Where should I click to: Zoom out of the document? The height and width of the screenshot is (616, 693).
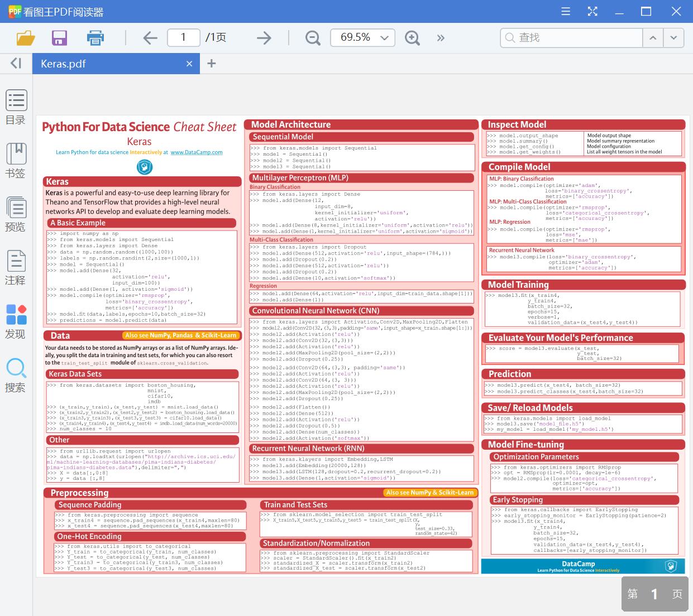click(x=312, y=37)
